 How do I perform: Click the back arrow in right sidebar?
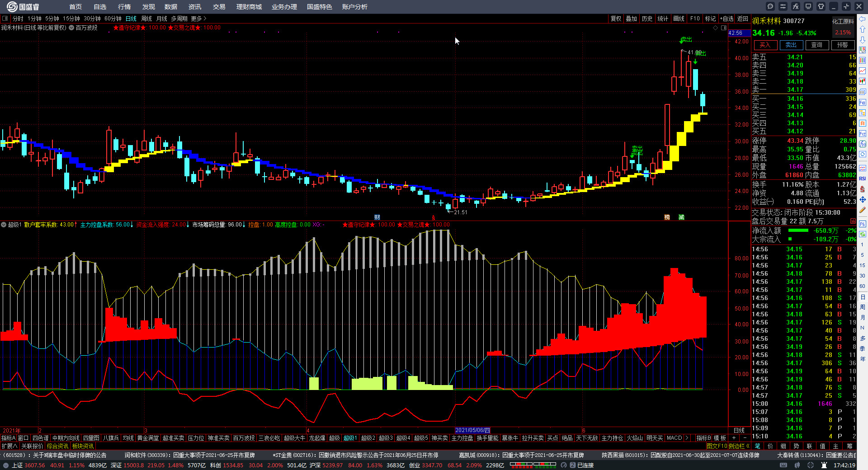[x=863, y=19]
